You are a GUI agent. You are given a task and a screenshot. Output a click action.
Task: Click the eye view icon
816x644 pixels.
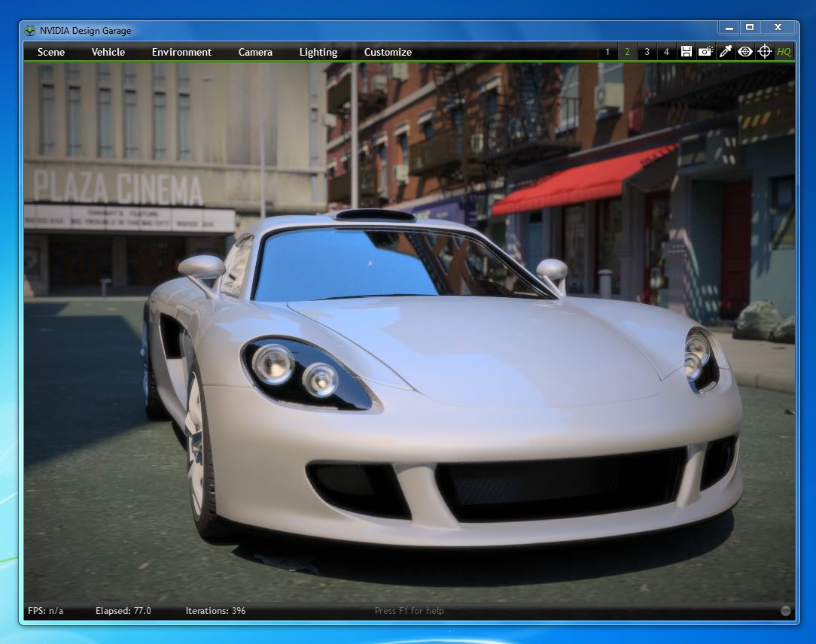[745, 51]
